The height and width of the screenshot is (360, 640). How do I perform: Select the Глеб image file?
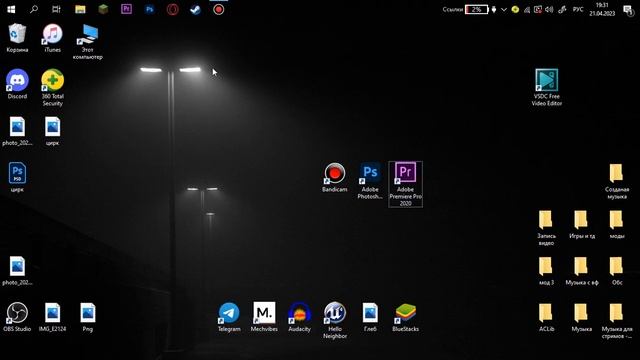370,317
